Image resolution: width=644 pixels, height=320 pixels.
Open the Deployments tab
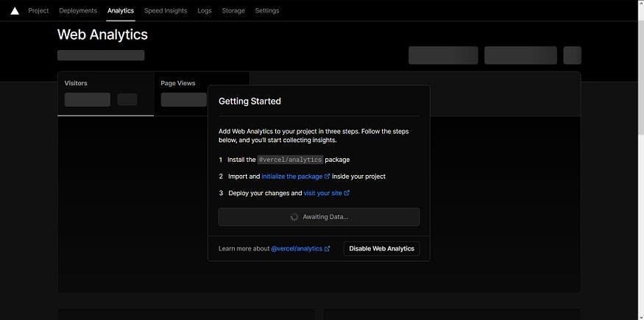78,10
